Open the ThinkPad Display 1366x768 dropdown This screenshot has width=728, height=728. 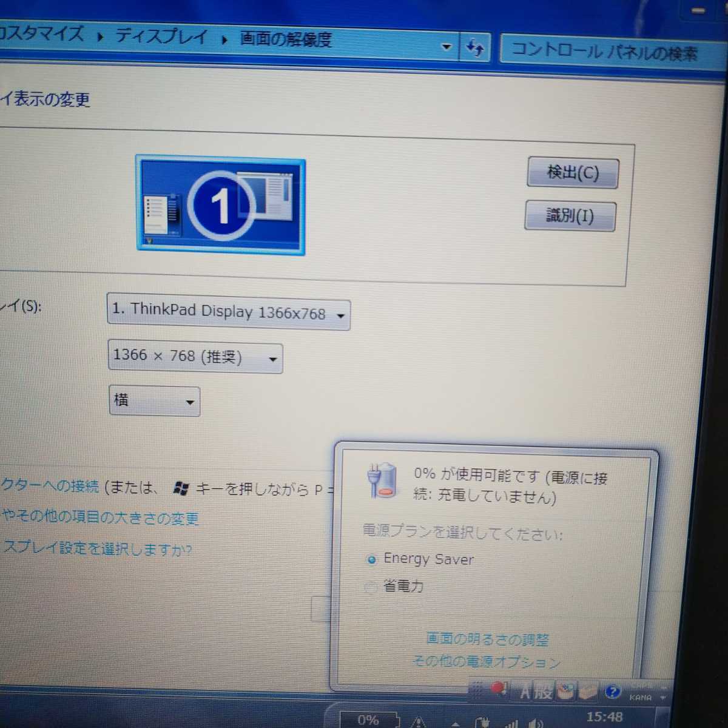pos(228,312)
